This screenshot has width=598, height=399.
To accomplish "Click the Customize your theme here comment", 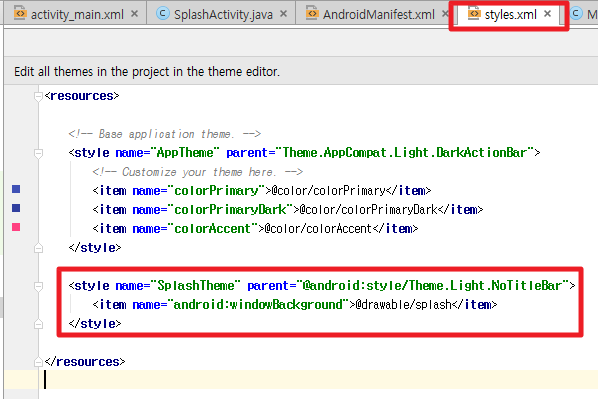I will click(x=198, y=172).
